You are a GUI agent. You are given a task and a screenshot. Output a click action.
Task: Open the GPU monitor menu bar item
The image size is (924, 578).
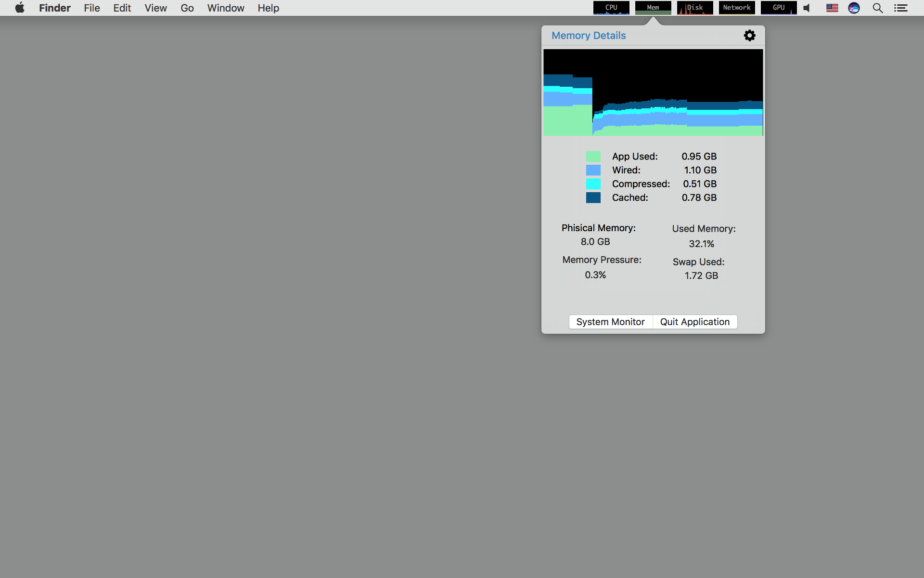(779, 8)
